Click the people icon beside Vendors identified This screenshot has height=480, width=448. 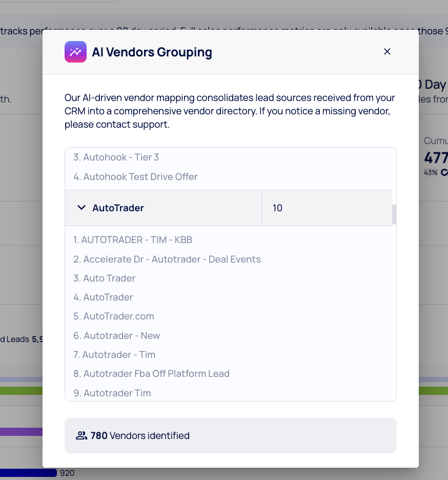coord(81,435)
